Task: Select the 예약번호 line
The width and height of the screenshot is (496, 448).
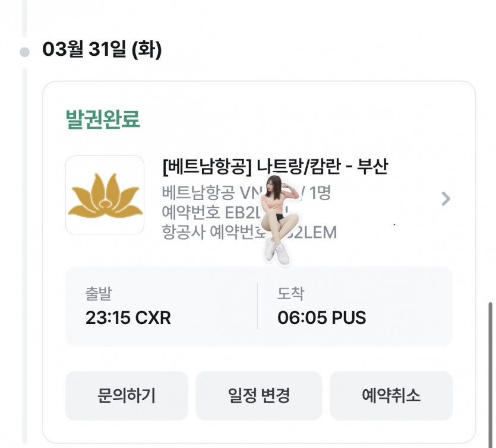Action: [x=214, y=212]
